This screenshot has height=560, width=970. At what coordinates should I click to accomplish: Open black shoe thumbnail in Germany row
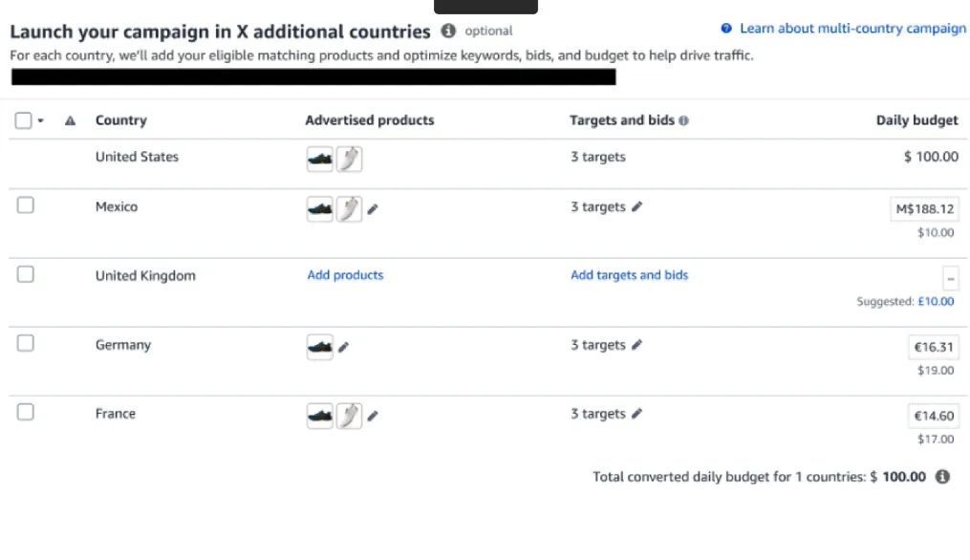(320, 347)
